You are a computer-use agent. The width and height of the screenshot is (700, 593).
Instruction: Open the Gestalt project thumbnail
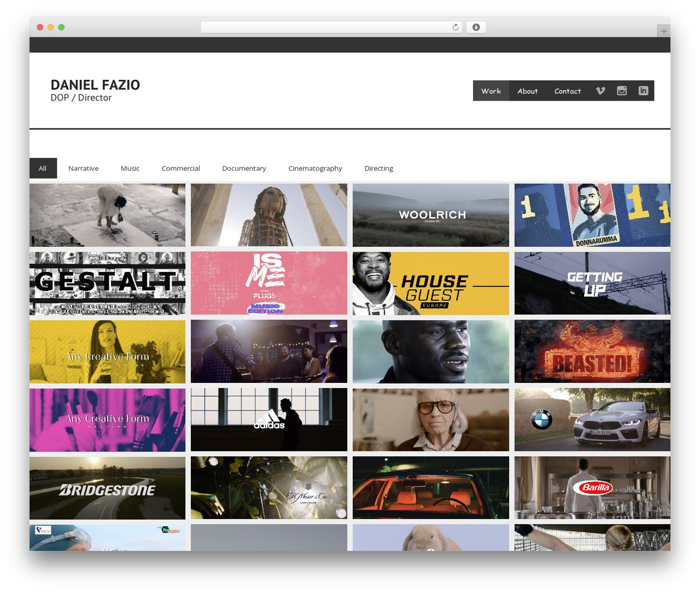(x=108, y=283)
